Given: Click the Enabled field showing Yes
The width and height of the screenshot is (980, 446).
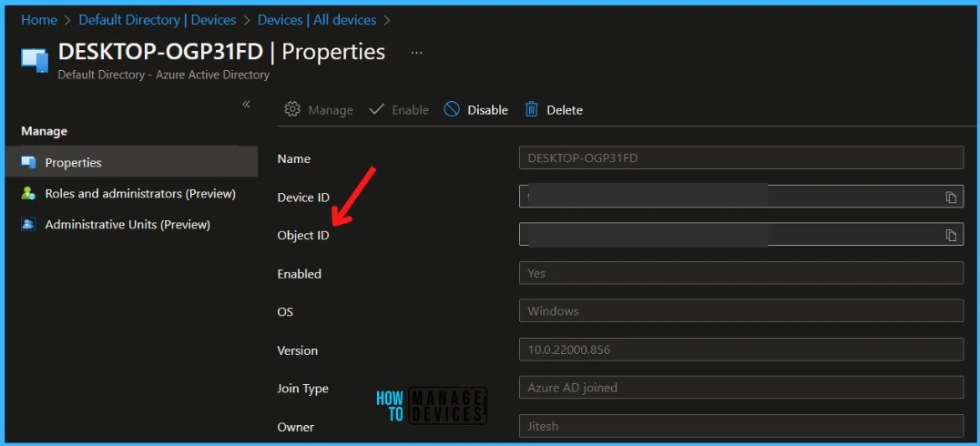Looking at the screenshot, I should [x=741, y=273].
